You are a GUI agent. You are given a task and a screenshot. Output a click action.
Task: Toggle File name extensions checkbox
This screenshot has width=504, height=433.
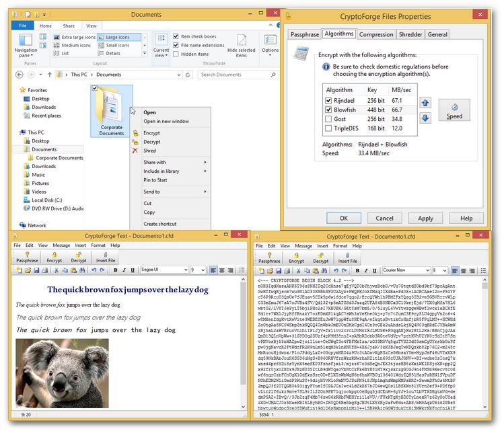coord(176,45)
